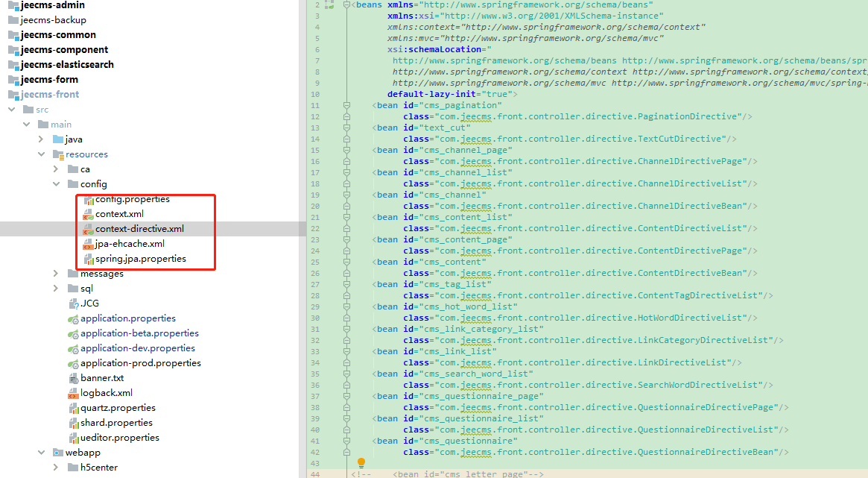Screen dimensions: 868x478
Task: Expand the ca folder
Action: [x=56, y=169]
